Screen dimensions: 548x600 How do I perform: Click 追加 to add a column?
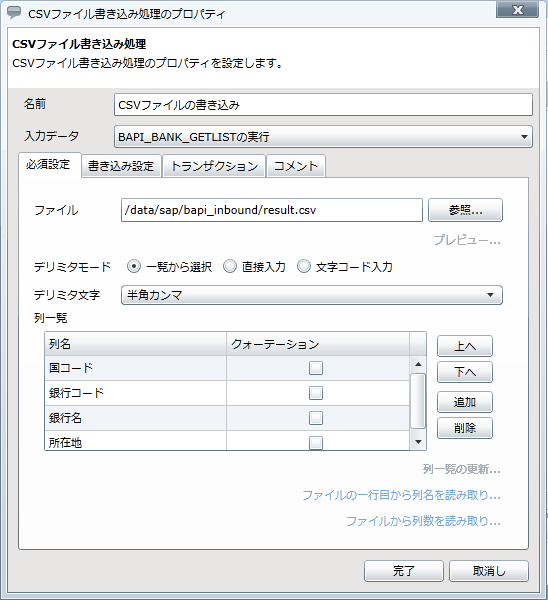coord(465,402)
